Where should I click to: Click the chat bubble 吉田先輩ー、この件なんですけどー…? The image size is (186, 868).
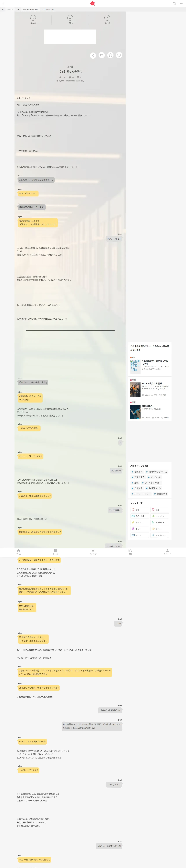[36, 180]
